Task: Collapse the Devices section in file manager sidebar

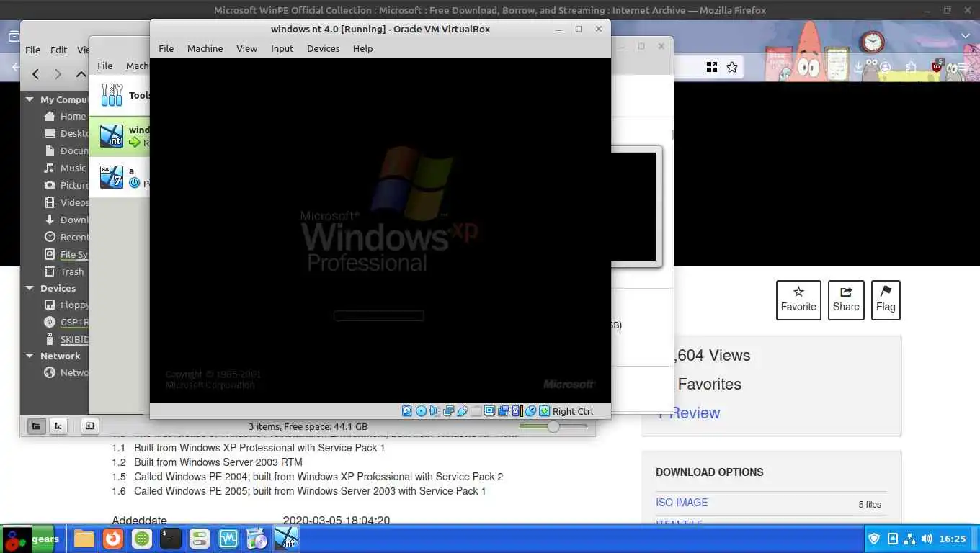Action: click(30, 288)
